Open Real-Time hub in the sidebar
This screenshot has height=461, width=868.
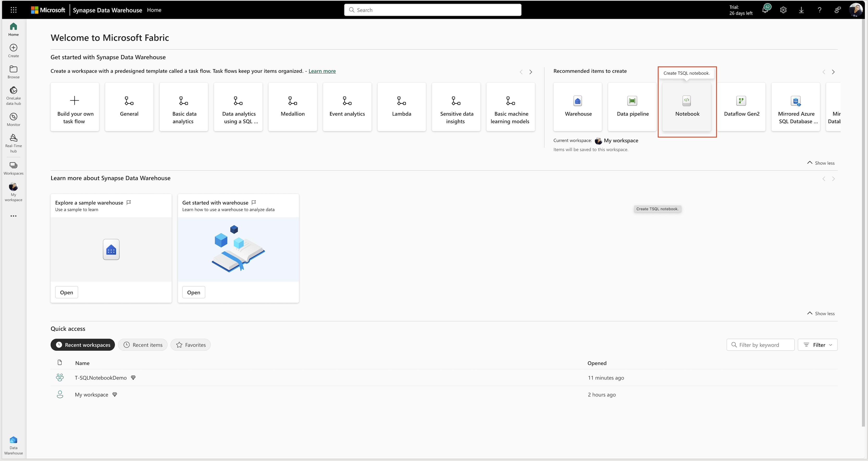tap(14, 143)
